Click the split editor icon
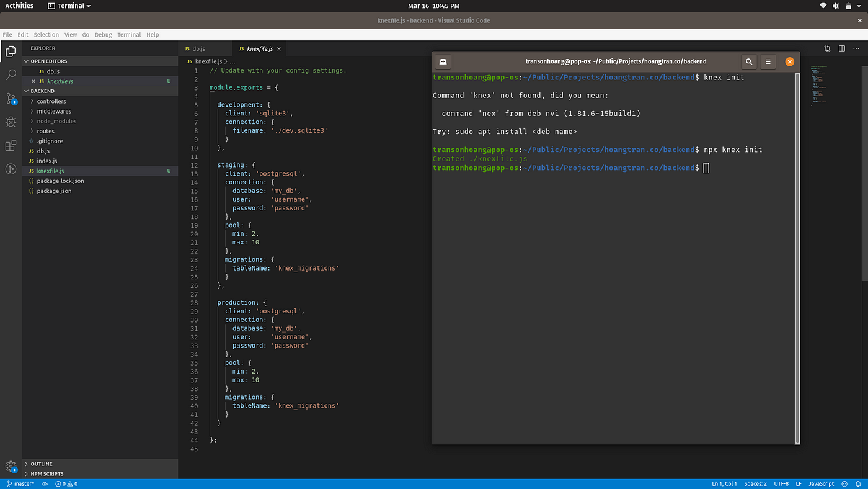The image size is (868, 489). pyautogui.click(x=842, y=48)
